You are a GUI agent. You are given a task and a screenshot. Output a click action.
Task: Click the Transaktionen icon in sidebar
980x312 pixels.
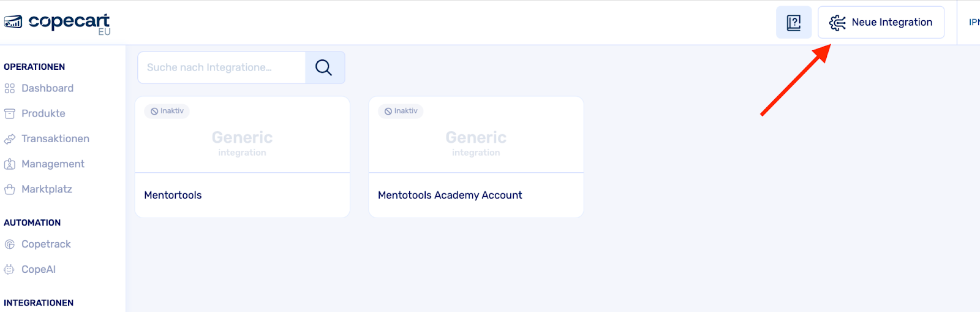9,139
